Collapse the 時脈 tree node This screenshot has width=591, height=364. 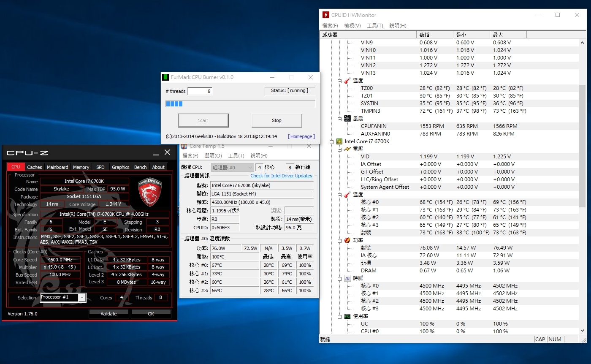[340, 278]
